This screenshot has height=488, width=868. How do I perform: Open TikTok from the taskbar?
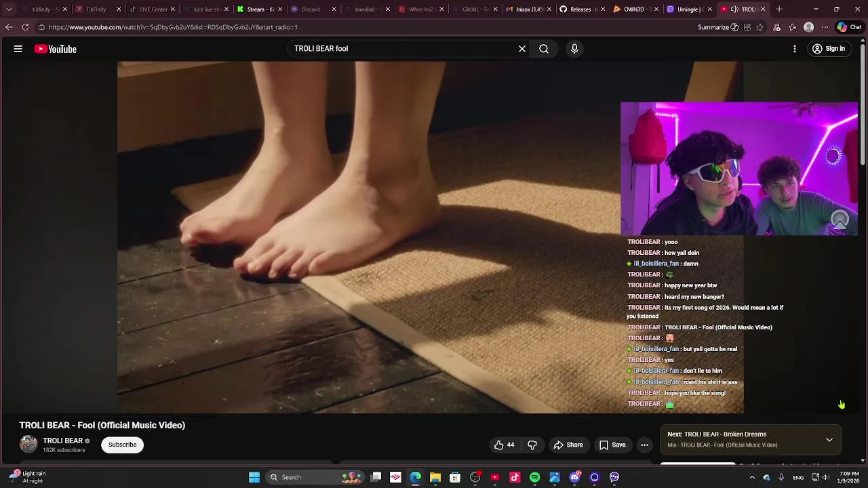pos(515,477)
